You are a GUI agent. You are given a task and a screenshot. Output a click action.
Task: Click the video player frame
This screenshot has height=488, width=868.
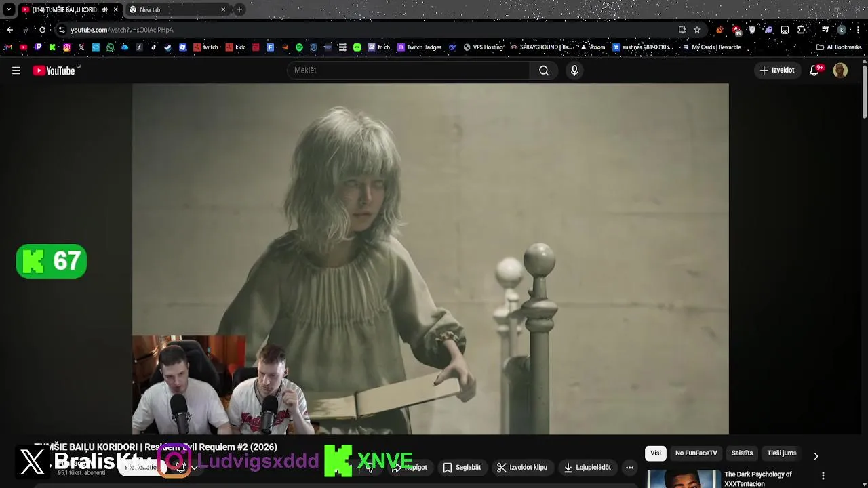pos(431,258)
